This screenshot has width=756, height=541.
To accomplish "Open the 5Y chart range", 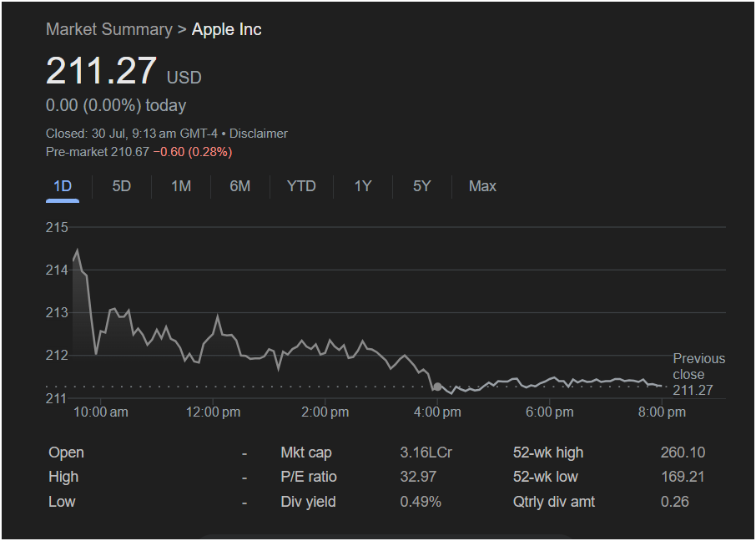I will pyautogui.click(x=422, y=186).
